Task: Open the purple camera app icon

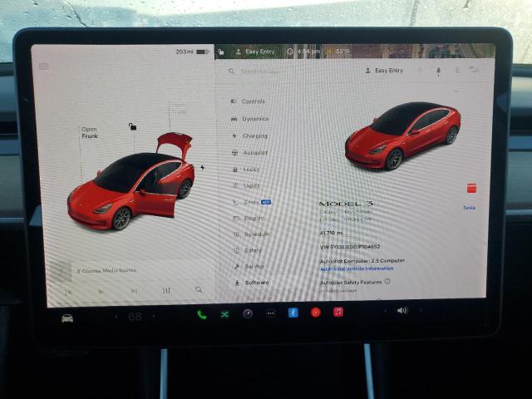Action: click(x=248, y=314)
